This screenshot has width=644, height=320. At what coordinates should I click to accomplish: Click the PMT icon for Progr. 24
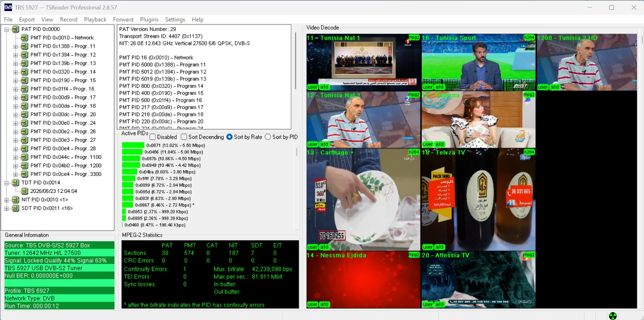[x=24, y=123]
